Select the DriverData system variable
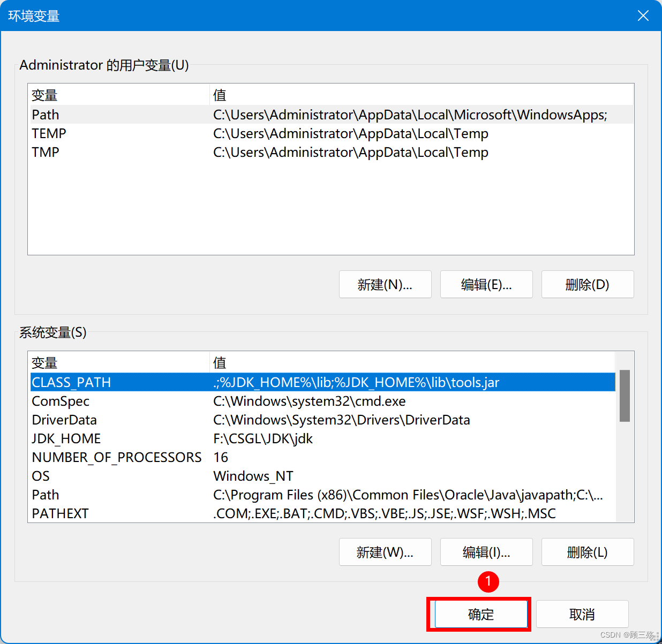 pos(323,420)
